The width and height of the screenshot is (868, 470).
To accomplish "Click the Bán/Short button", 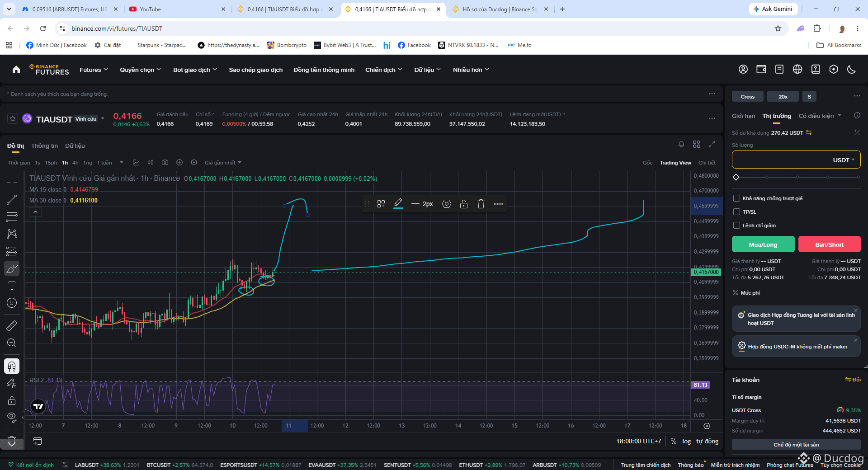I will pyautogui.click(x=829, y=244).
